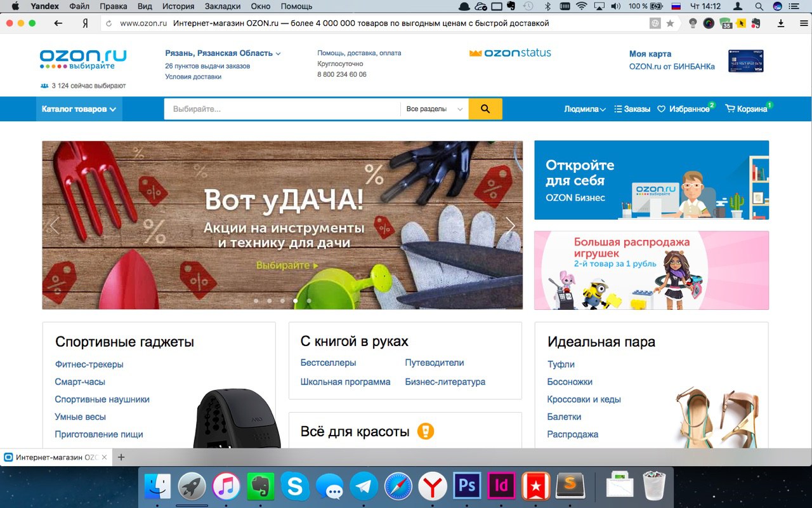Open Telegram from the Dock
The image size is (812, 508).
[364, 487]
